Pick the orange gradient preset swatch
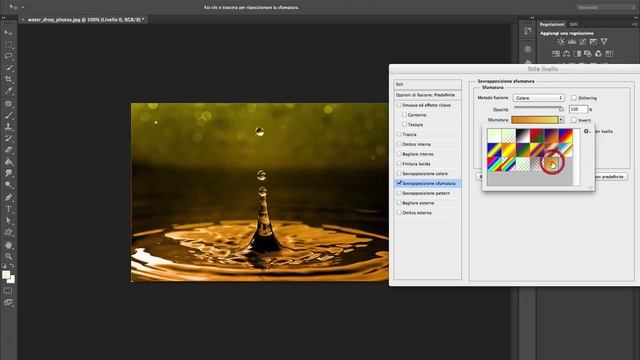The image size is (640, 360). click(x=551, y=164)
